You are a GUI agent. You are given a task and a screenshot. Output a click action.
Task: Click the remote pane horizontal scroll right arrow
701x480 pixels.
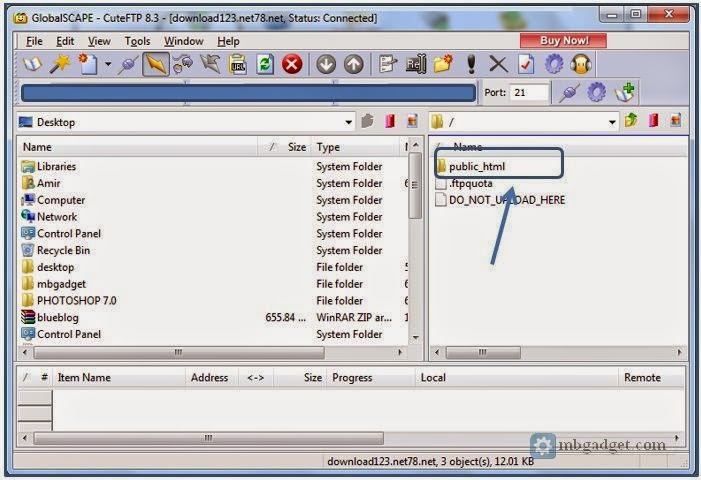[x=680, y=353]
